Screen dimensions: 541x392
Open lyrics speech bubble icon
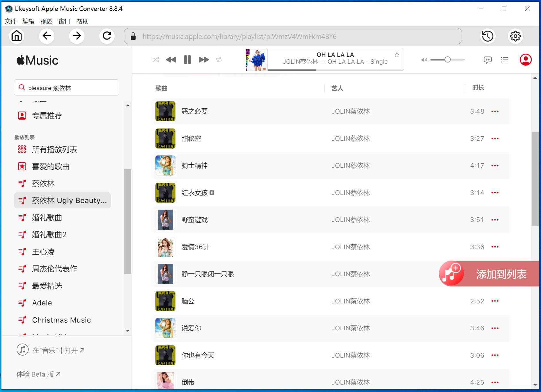point(487,60)
